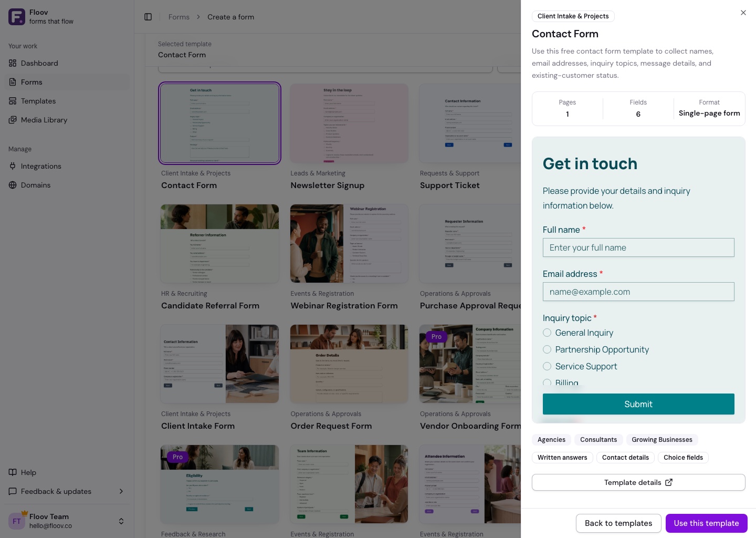Click the Email address input field

point(638,292)
